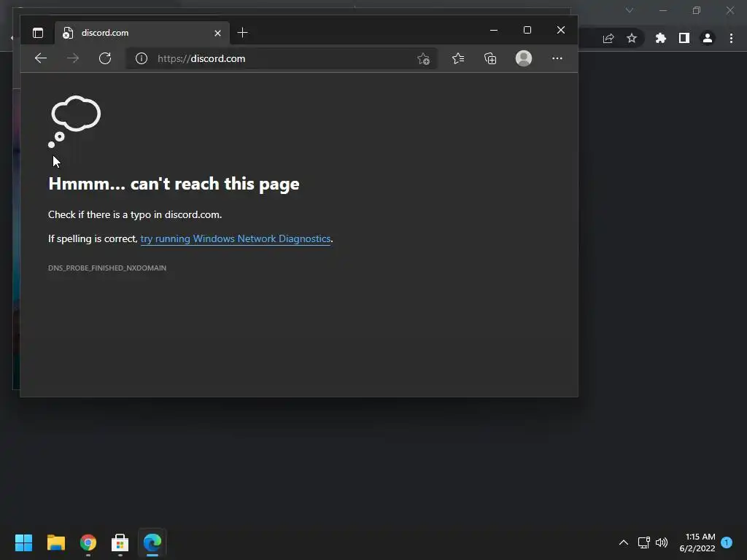This screenshot has height=560, width=747.
Task: Click the forward navigation arrow in Edge
Action: click(73, 58)
